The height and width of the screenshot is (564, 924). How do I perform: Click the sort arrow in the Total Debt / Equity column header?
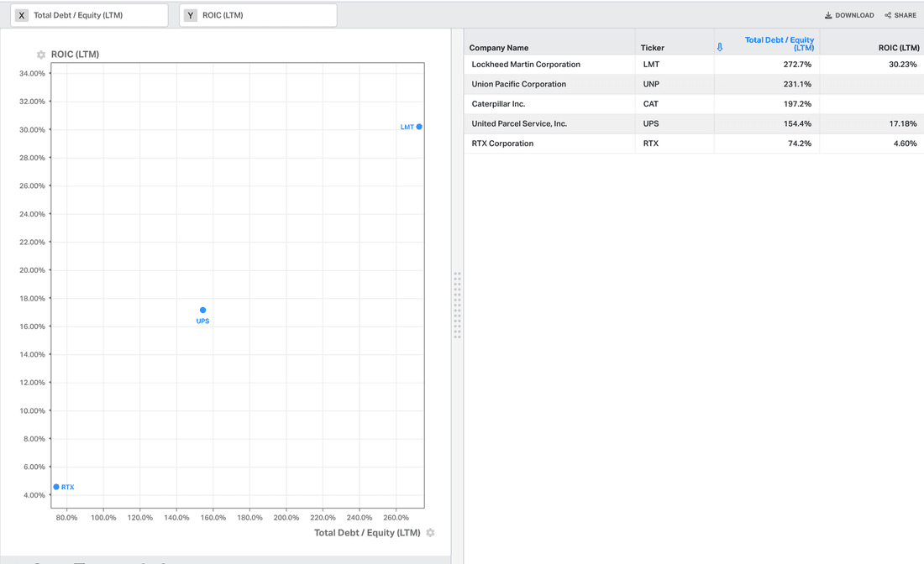pos(720,47)
